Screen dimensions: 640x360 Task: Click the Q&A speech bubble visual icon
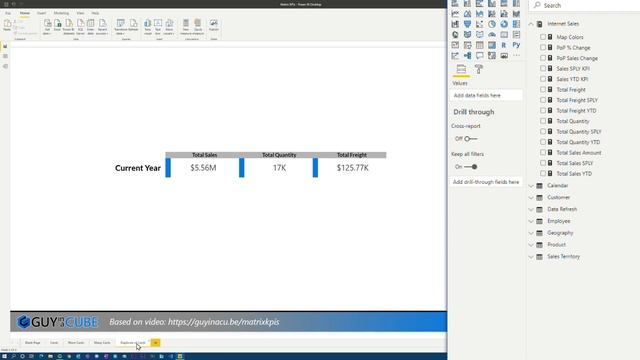point(480,56)
